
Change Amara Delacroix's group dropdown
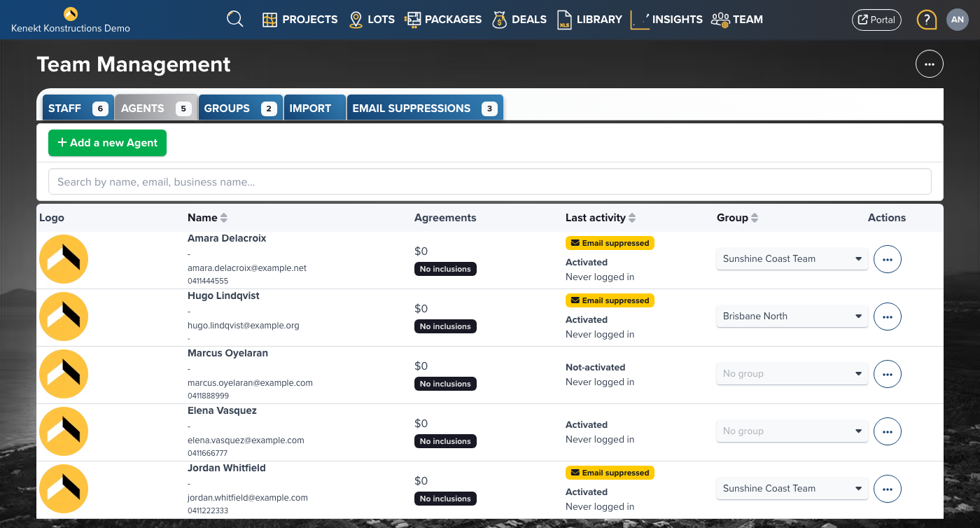coord(792,258)
